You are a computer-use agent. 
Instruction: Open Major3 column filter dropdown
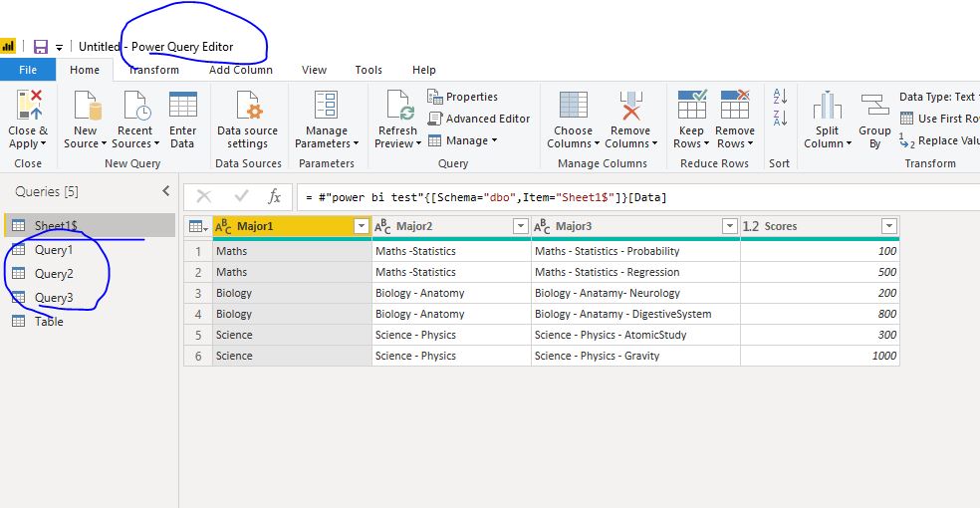tap(730, 226)
